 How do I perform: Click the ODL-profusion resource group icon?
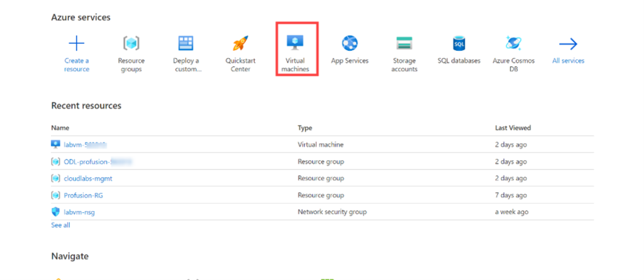pyautogui.click(x=55, y=161)
